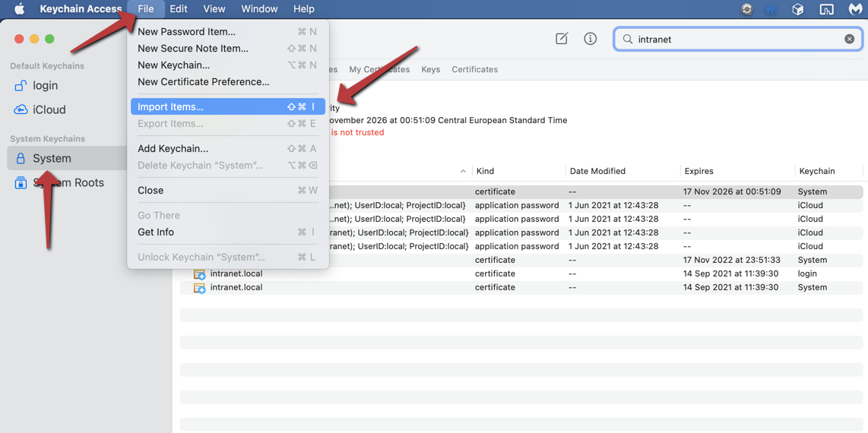
Task: Click the magnifying glass in the search field
Action: click(x=627, y=40)
